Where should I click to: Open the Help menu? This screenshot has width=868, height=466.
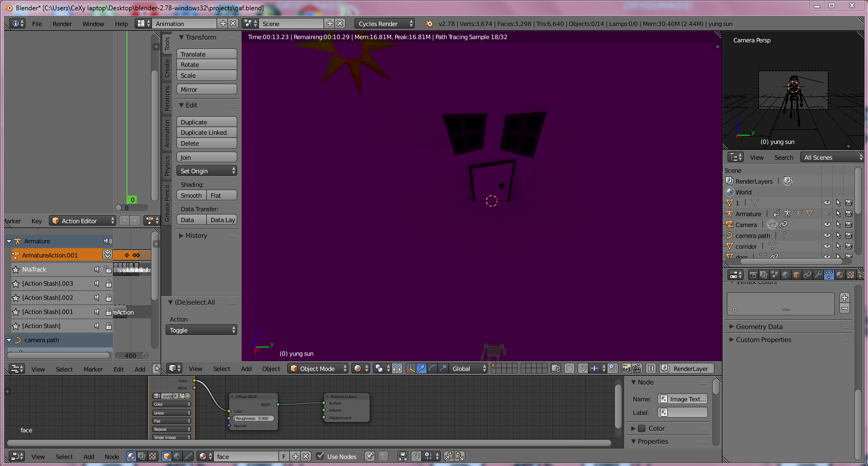121,23
